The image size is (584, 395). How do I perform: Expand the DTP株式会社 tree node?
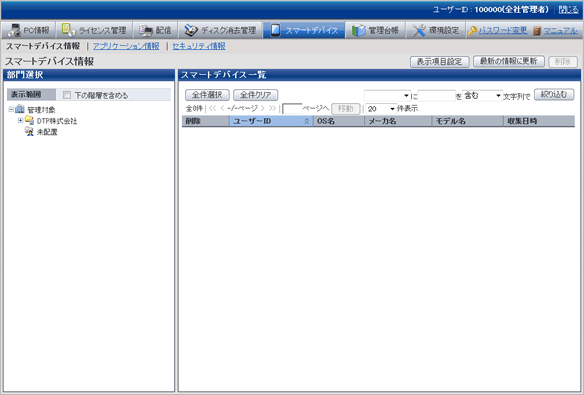(x=20, y=120)
